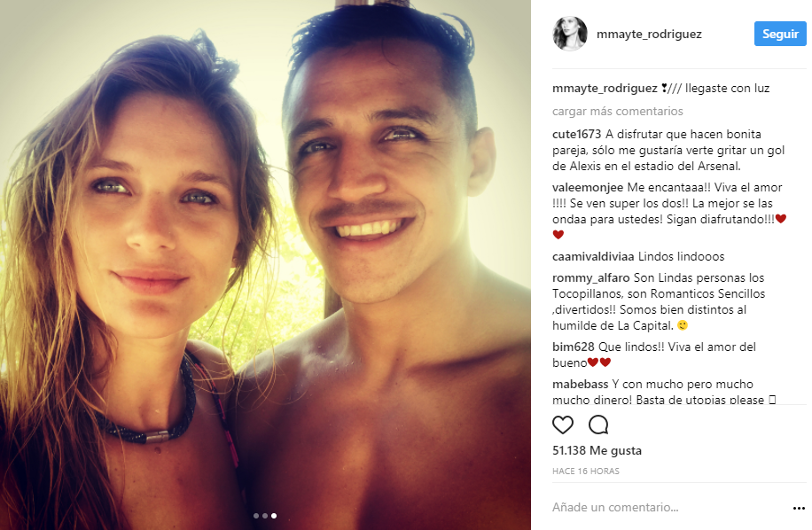Open mmayte_rodriguez profile avatar

(570, 34)
